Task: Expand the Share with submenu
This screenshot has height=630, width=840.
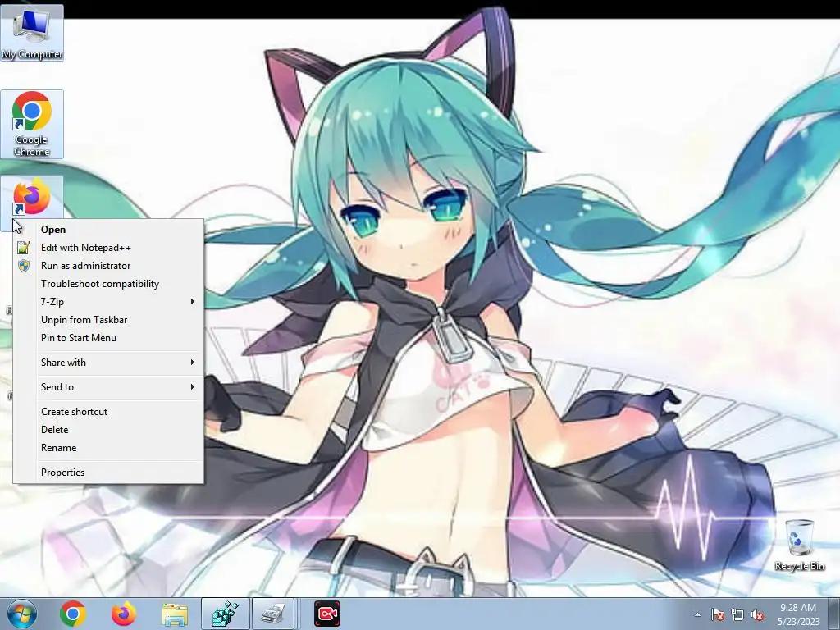Action: [108, 363]
